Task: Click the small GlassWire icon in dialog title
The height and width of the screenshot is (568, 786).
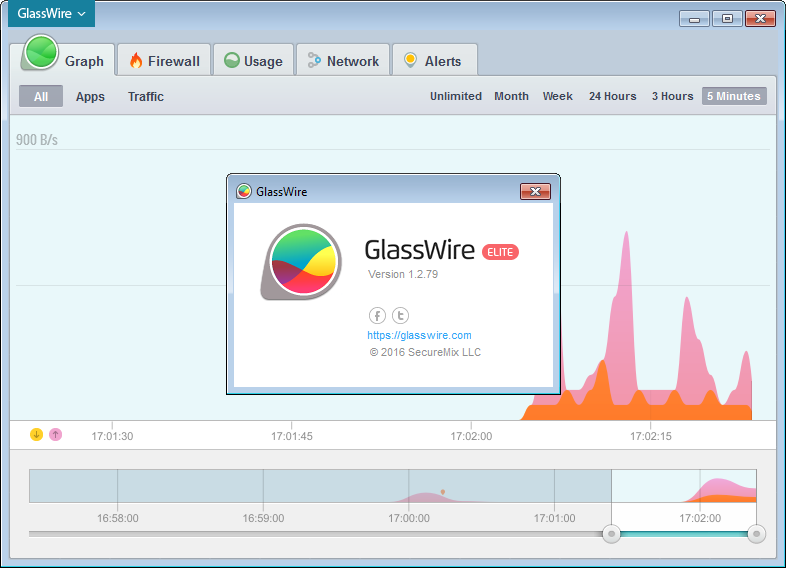Action: (x=244, y=191)
